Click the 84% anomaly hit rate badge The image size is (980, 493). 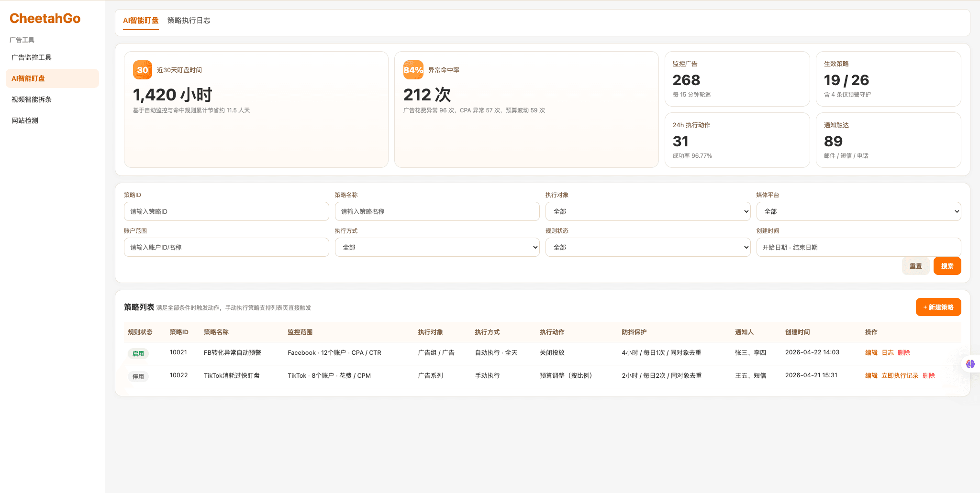[413, 70]
